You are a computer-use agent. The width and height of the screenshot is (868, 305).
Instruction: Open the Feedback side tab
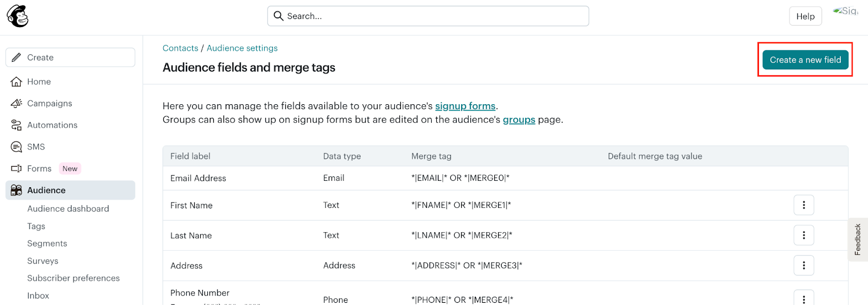(858, 239)
